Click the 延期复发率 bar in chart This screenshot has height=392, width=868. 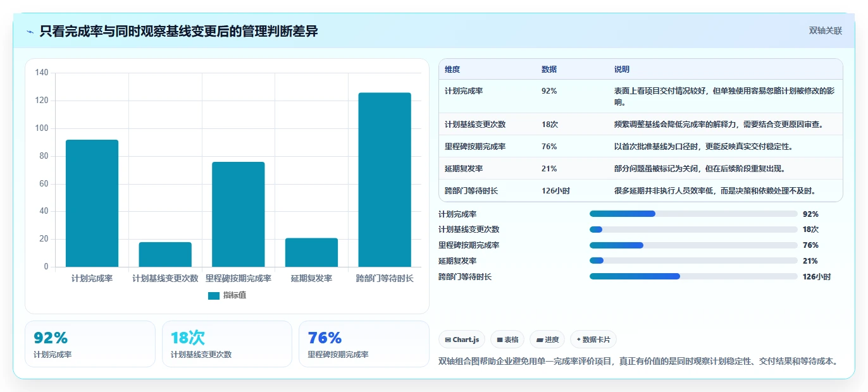(311, 252)
